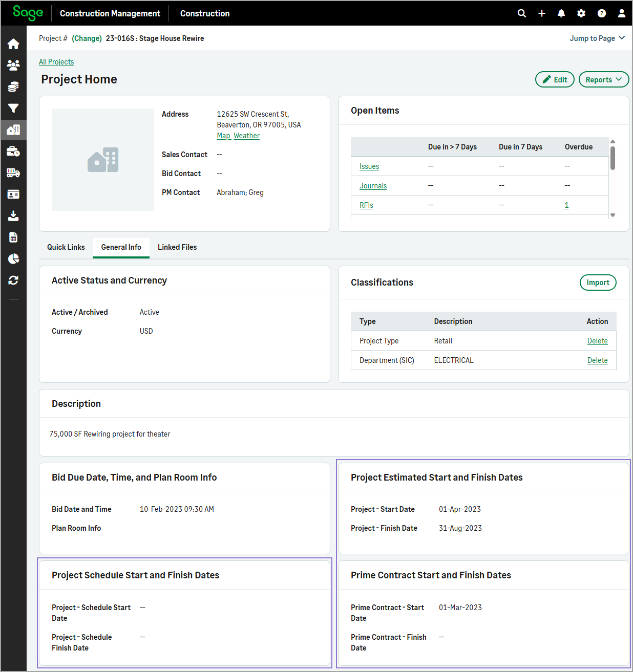Click the home icon in the sidebar
The width and height of the screenshot is (633, 672).
coord(13,44)
